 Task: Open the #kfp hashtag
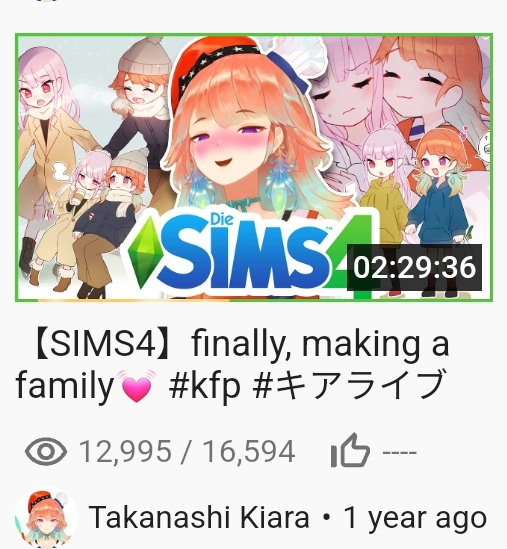click(x=204, y=386)
